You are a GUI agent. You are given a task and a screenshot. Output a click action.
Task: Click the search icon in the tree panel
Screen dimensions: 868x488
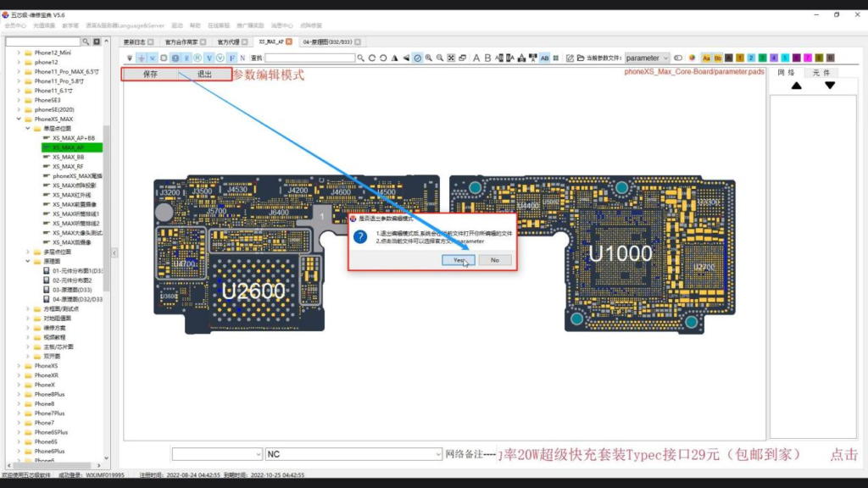pos(86,42)
